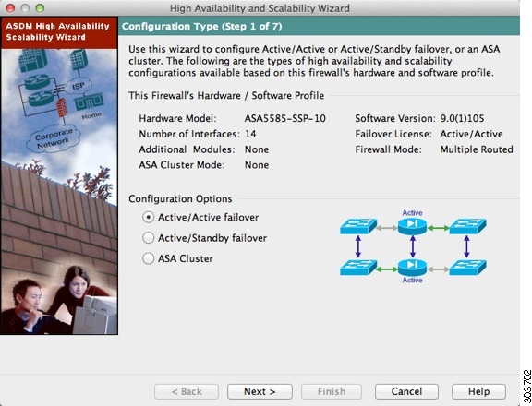Viewport: 532px width, 406px height.
Task: Click the Home building icon in sidebar
Action: coord(89,101)
